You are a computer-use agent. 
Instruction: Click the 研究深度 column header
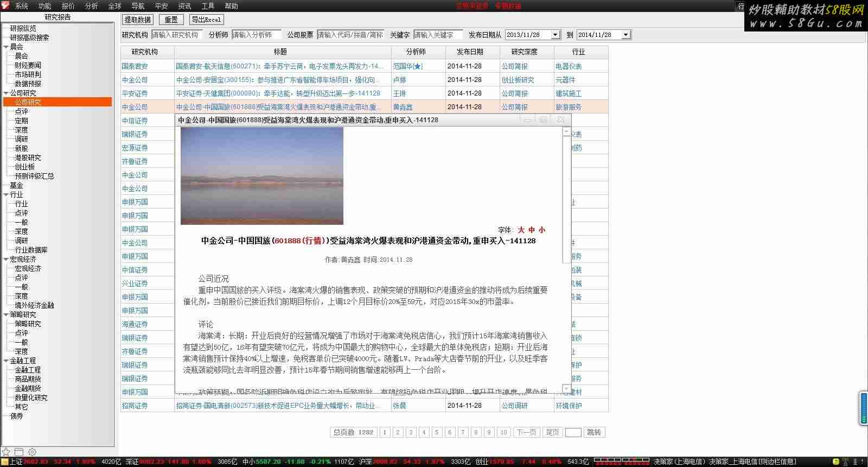pyautogui.click(x=527, y=52)
